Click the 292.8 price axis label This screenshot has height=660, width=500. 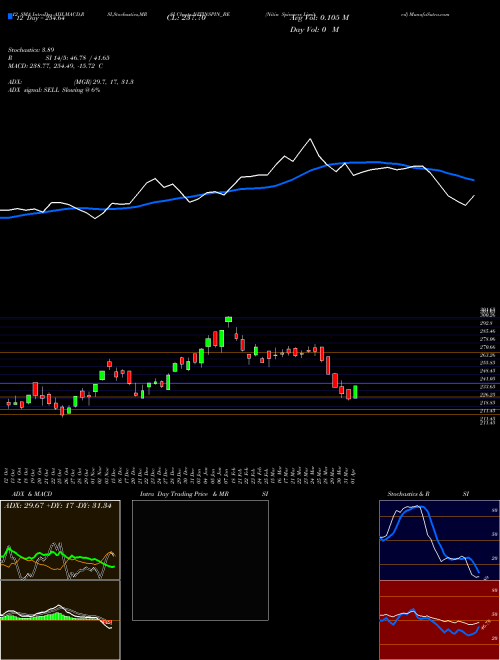tap(487, 323)
